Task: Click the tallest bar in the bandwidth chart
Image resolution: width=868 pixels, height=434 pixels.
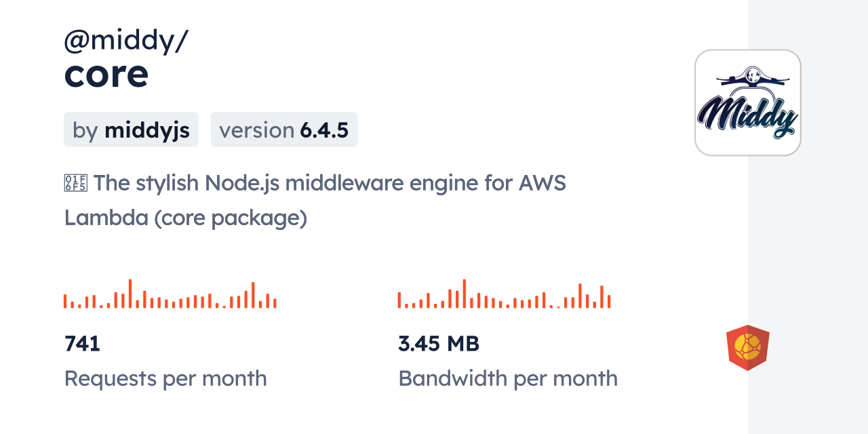Action: (464, 294)
